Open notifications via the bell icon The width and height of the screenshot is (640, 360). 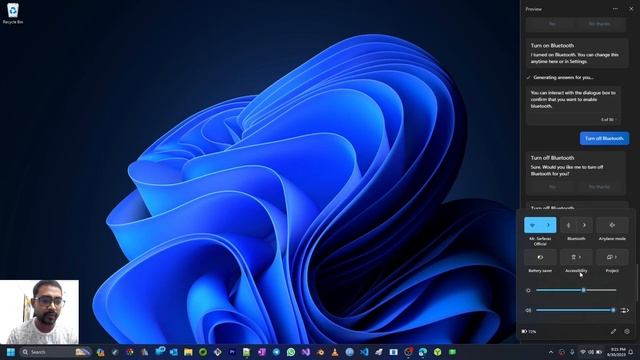631,352
